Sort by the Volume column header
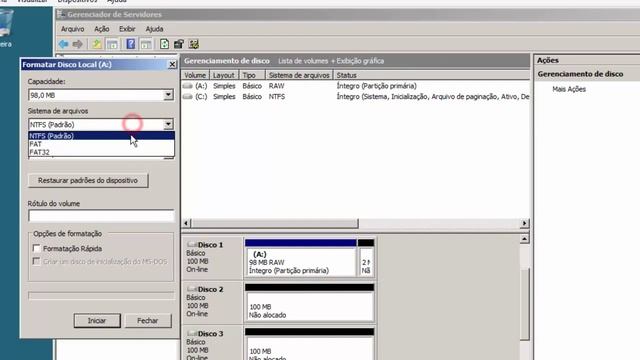The height and width of the screenshot is (360, 640). click(x=195, y=75)
